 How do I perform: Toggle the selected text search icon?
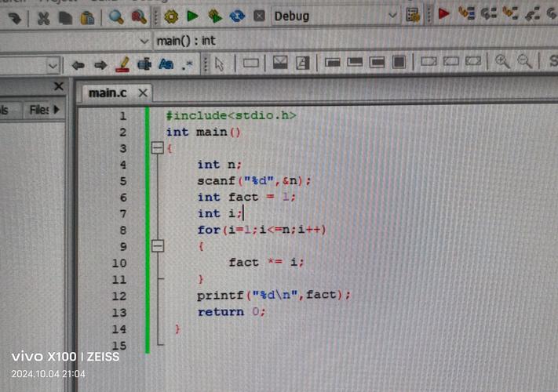pyautogui.click(x=144, y=64)
